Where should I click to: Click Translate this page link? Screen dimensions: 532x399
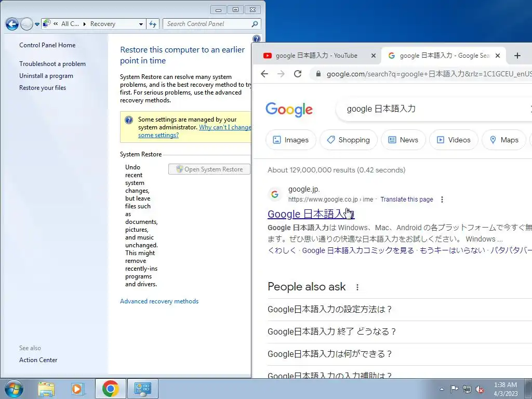406,199
